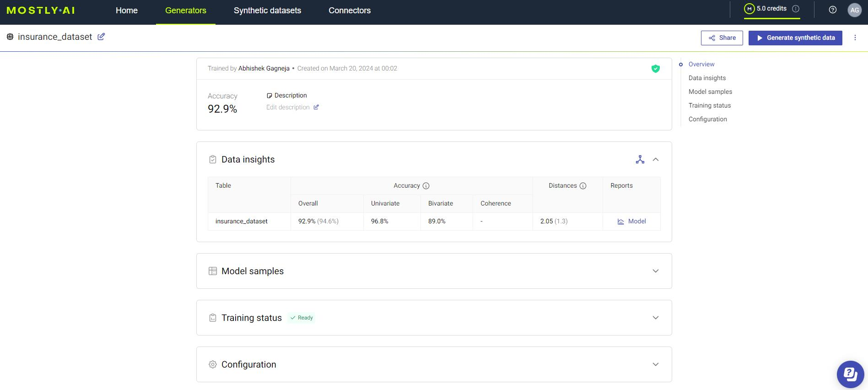
Task: Click the Accuracy info icon
Action: point(426,186)
